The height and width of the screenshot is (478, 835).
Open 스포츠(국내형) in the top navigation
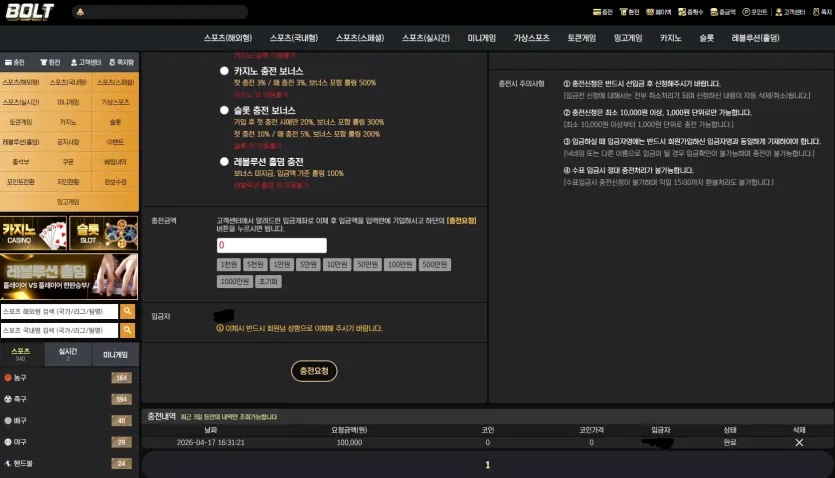coord(294,38)
